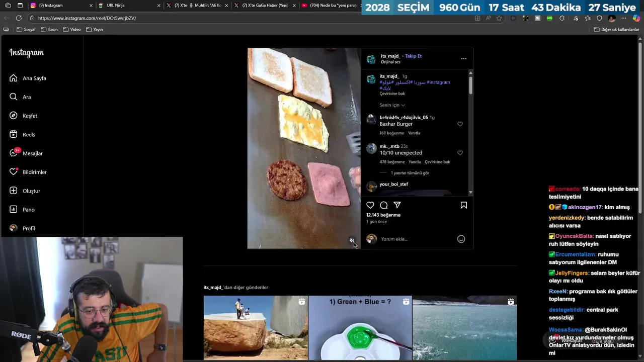Click the tab actions menu icon
Viewport: 644px width, 362px height.
[20, 6]
